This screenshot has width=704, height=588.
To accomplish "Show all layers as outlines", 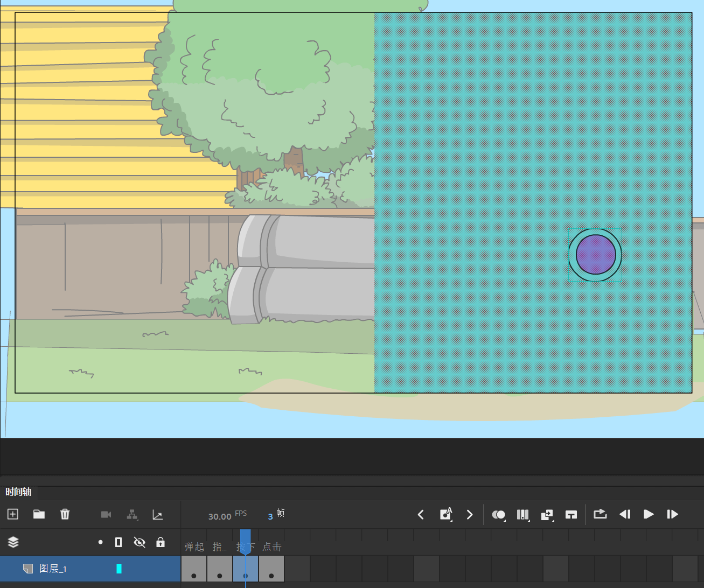I will point(119,542).
